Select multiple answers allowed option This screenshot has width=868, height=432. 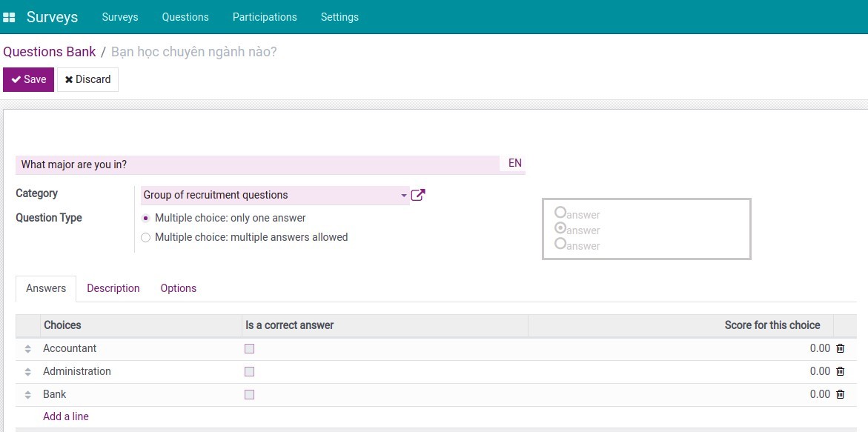tap(145, 237)
